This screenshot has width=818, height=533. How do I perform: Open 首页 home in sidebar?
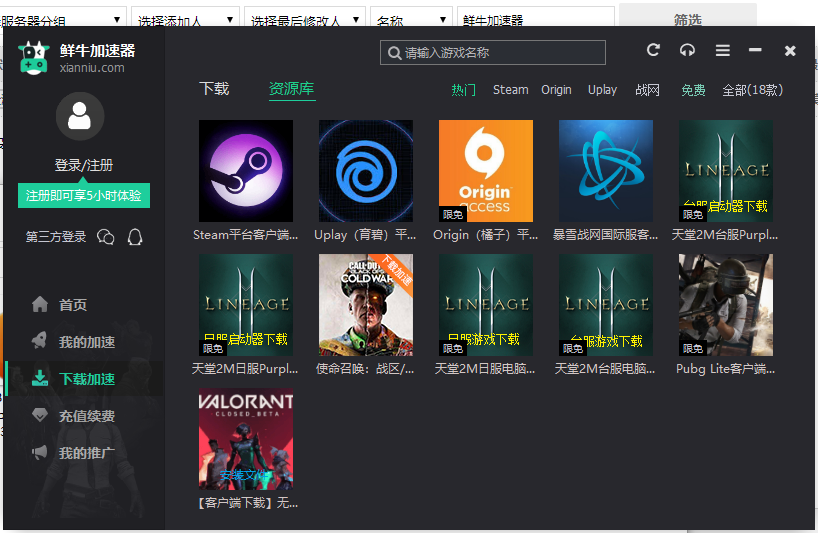(x=59, y=305)
